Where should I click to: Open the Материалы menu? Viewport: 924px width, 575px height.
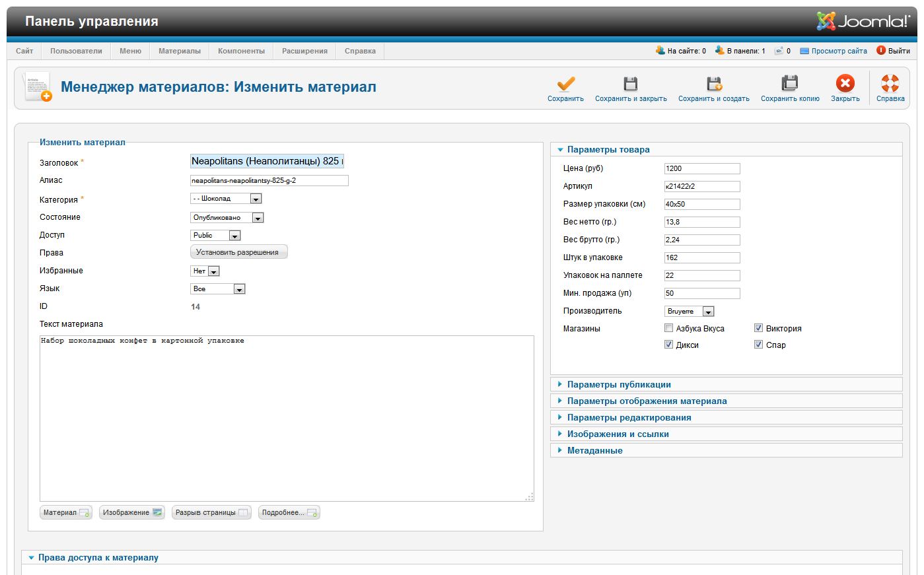180,51
